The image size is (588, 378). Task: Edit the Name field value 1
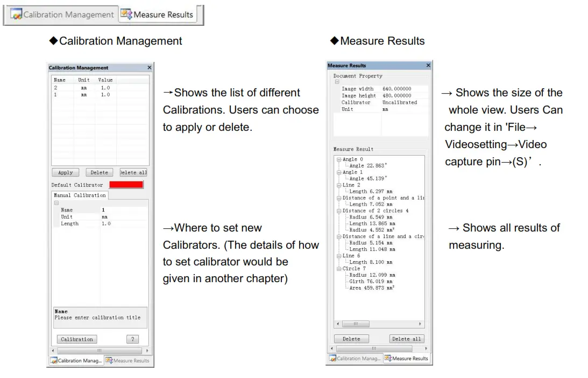(x=124, y=210)
